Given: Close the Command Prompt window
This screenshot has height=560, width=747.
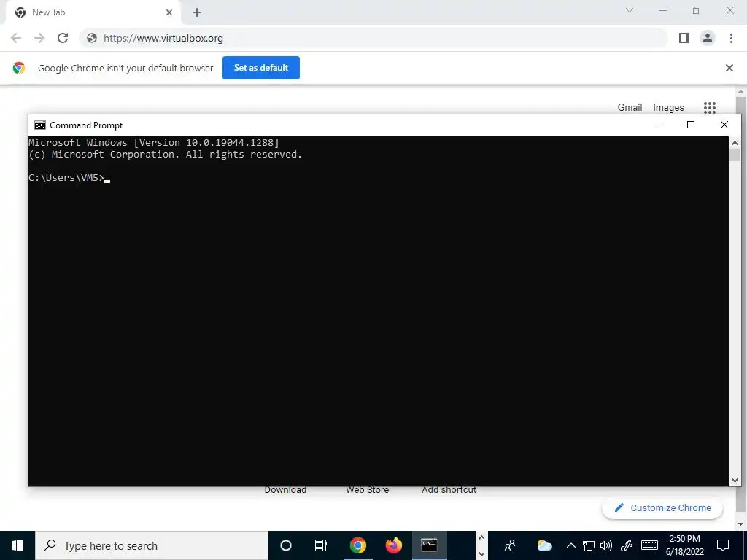Looking at the screenshot, I should pyautogui.click(x=724, y=125).
